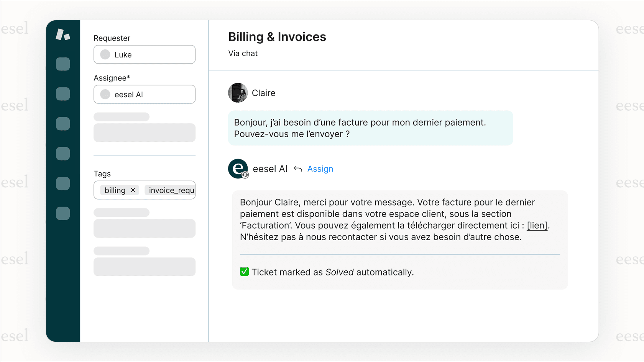The height and width of the screenshot is (362, 644).
Task: Select the first sidebar navigation icon
Action: tap(63, 64)
